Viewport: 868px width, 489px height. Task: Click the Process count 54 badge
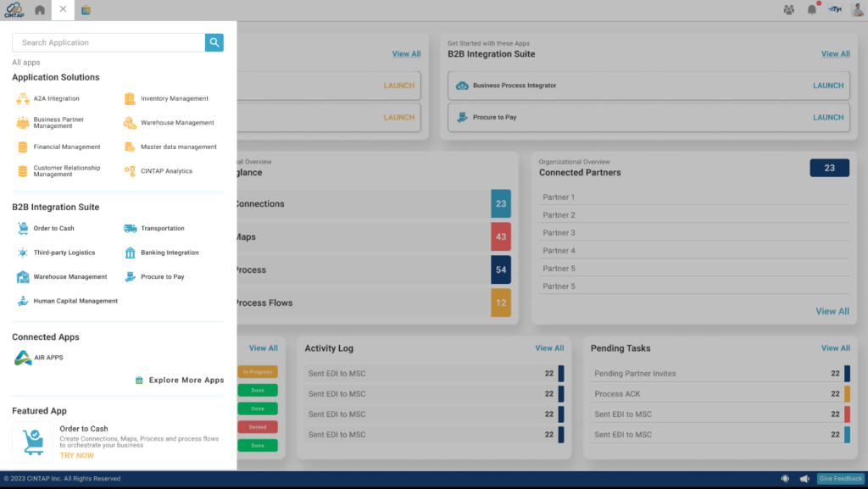[x=500, y=270]
